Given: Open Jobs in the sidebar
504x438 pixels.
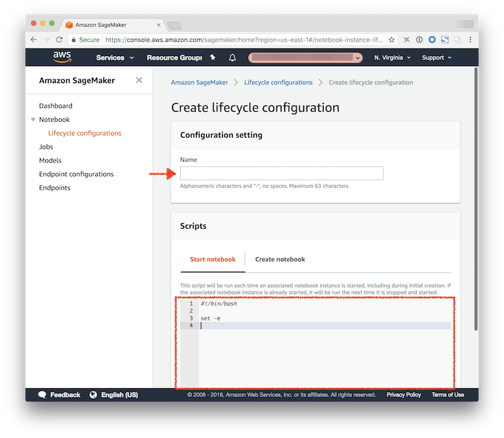Looking at the screenshot, I should [46, 147].
